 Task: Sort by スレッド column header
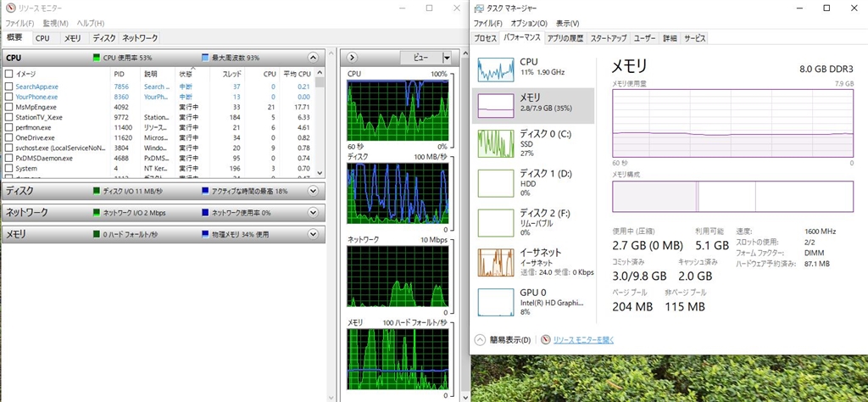pos(227,74)
